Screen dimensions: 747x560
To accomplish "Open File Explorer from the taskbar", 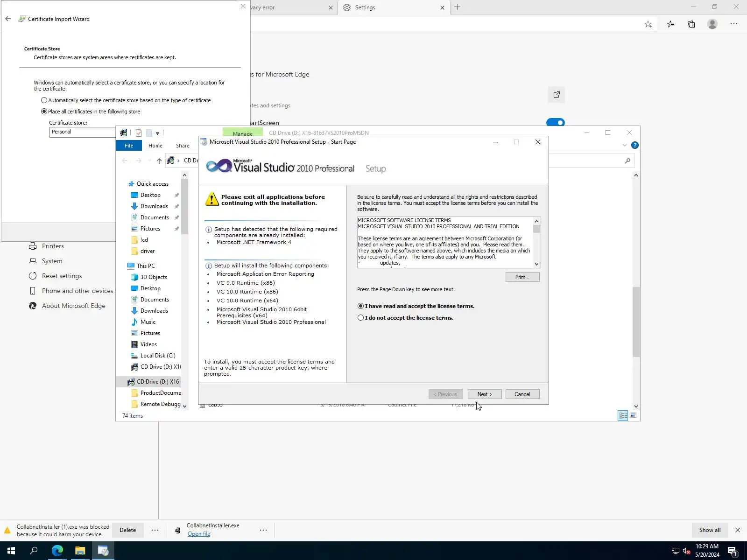I will click(x=80, y=551).
